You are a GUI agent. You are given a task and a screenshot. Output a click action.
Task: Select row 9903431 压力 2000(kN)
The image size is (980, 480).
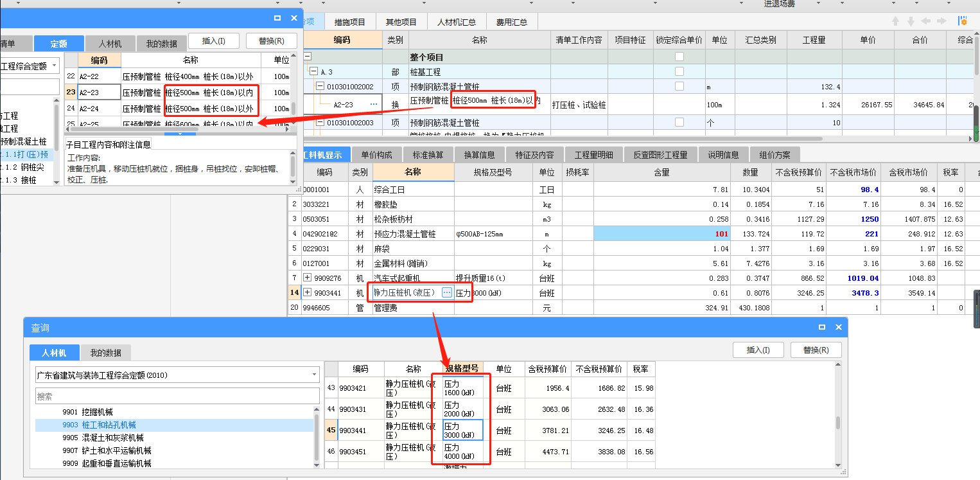pyautogui.click(x=489, y=409)
